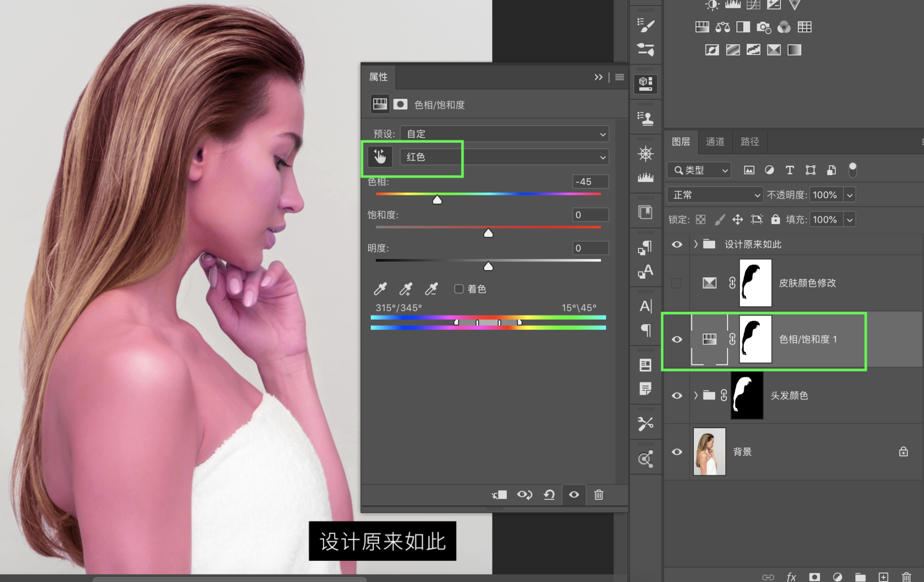924x582 pixels.
Task: Click the on-image targeted adjustment hand tool
Action: (x=380, y=157)
